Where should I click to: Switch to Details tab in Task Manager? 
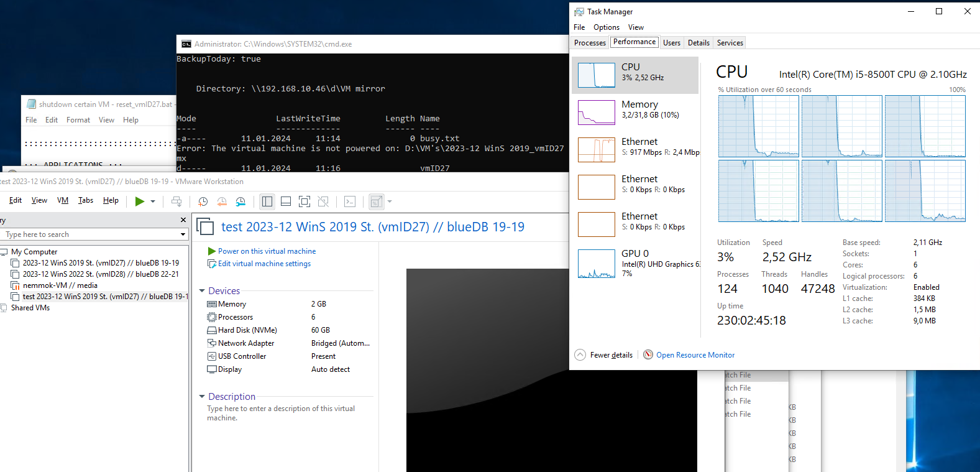[698, 43]
